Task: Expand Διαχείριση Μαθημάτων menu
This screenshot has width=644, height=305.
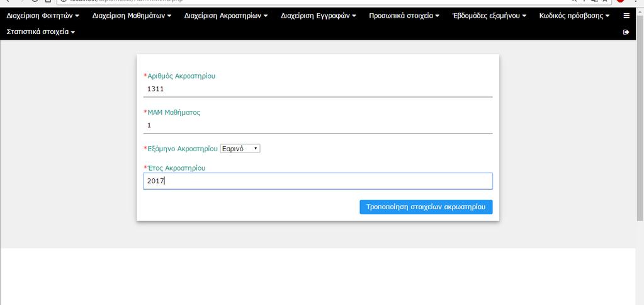Action: [x=132, y=16]
